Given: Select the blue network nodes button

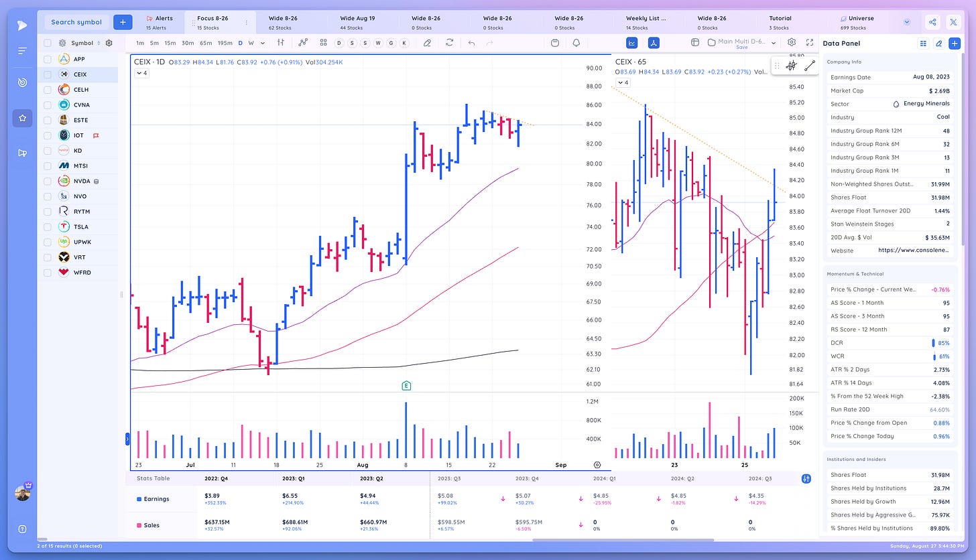Looking at the screenshot, I should pos(654,42).
